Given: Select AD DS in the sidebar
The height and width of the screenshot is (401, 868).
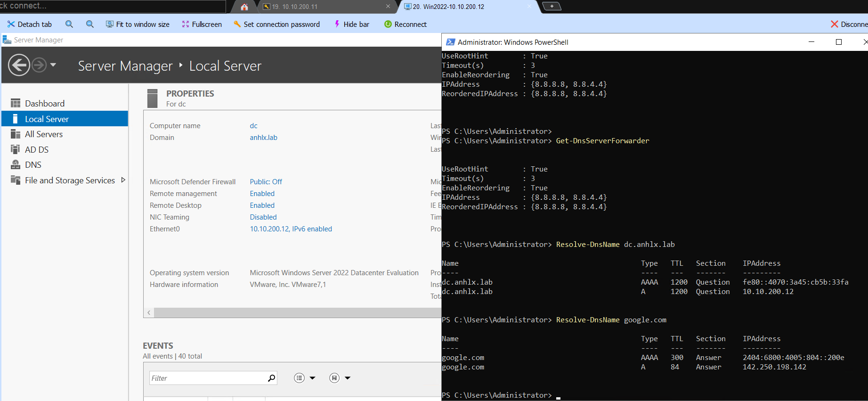Looking at the screenshot, I should (x=37, y=149).
